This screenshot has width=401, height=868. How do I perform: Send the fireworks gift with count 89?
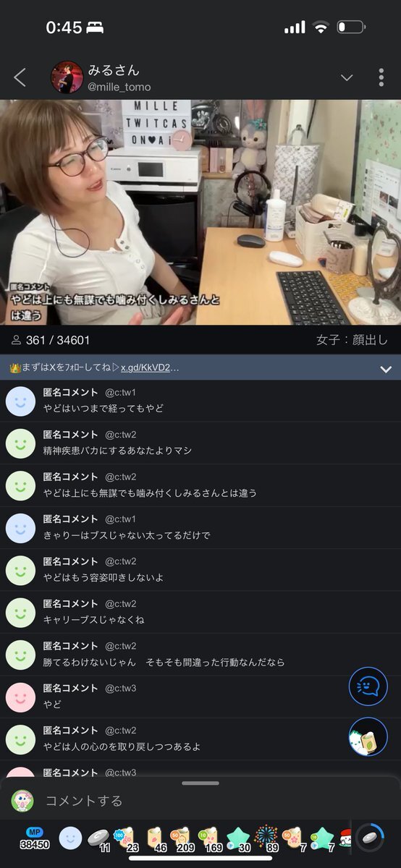[269, 838]
